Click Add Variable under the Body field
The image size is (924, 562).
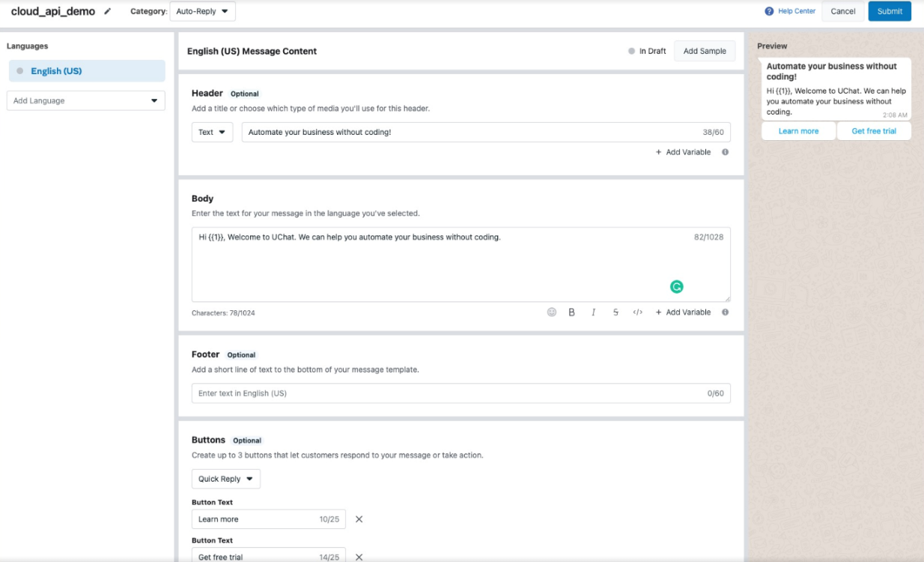(683, 312)
